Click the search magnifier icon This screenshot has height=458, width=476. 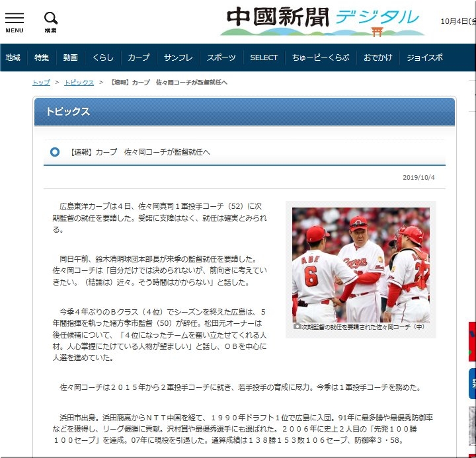coord(50,22)
